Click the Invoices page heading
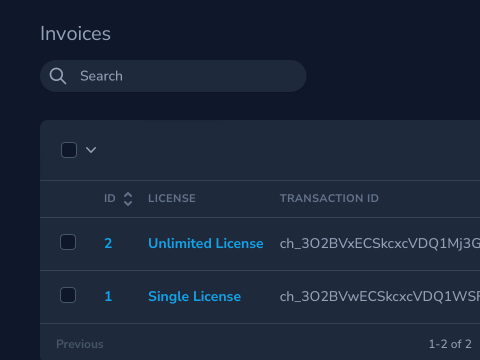480x360 pixels. click(75, 34)
